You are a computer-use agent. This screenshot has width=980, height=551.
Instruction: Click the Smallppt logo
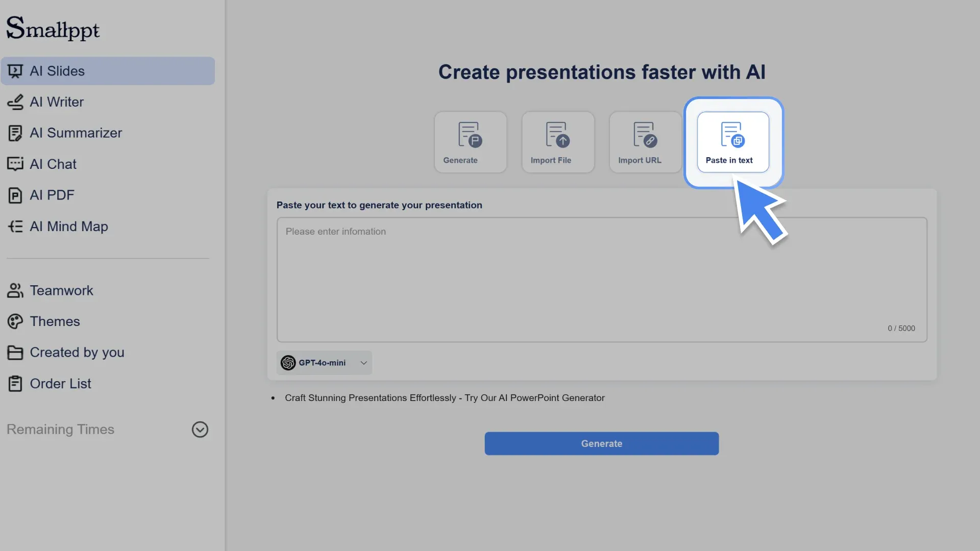tap(53, 28)
